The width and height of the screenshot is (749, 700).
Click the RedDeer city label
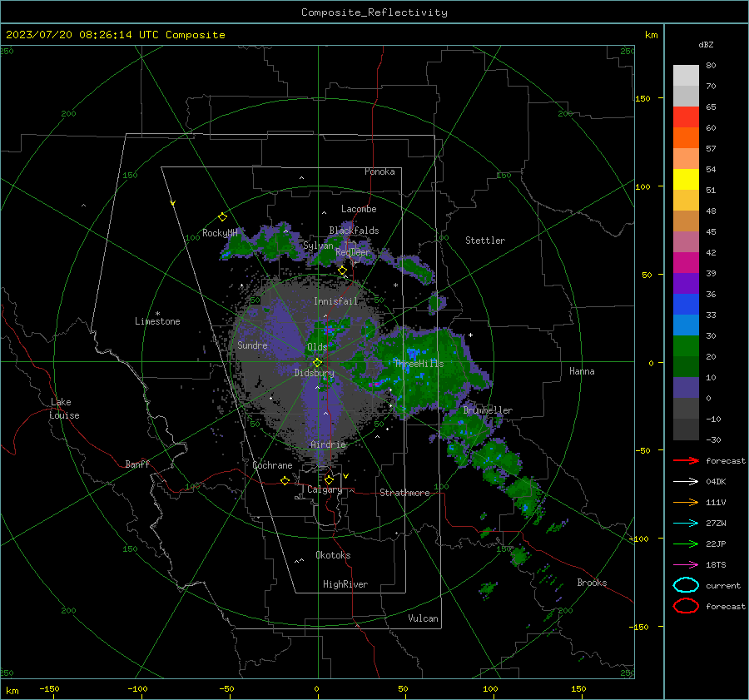353,252
